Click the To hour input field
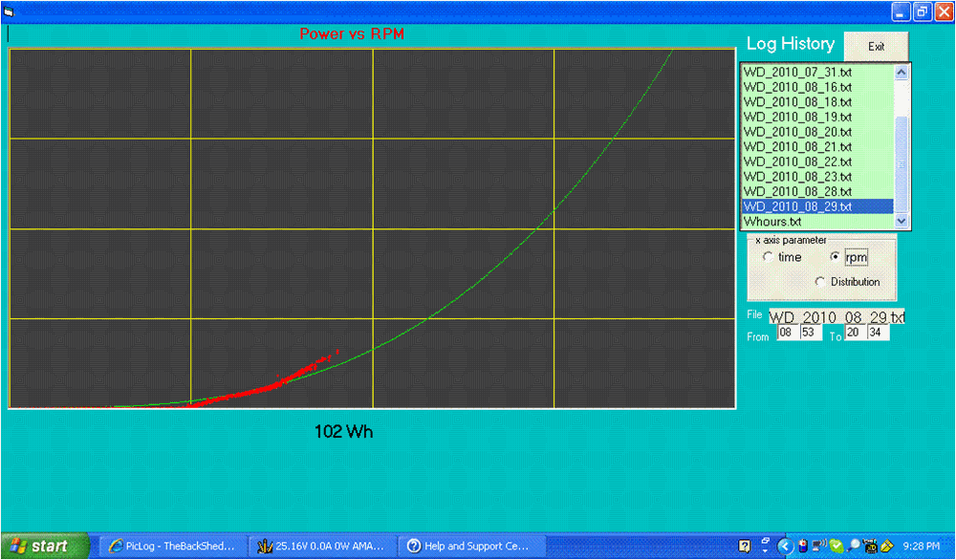The image size is (956, 560). pos(855,334)
